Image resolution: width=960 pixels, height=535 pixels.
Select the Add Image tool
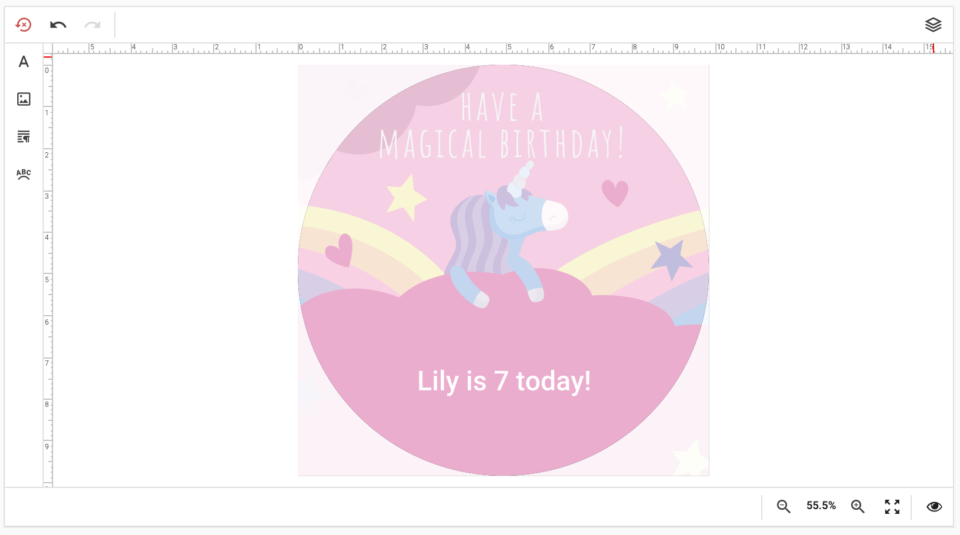tap(23, 99)
